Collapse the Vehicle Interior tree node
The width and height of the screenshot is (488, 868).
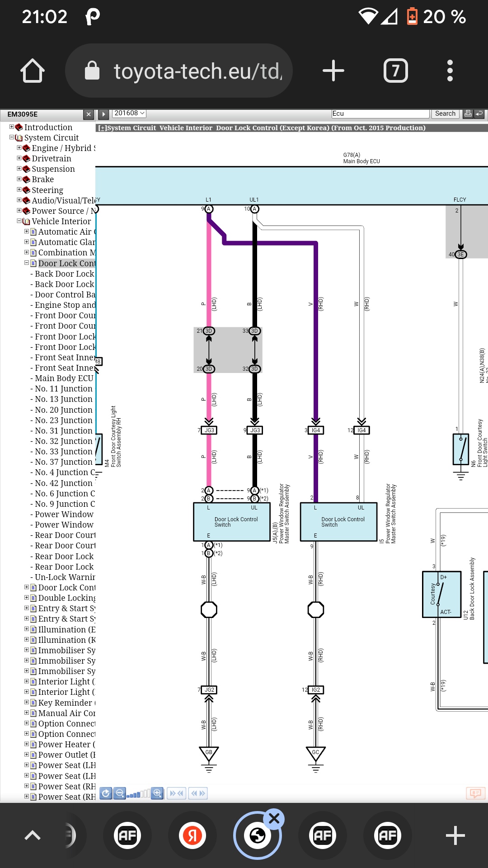click(x=19, y=221)
